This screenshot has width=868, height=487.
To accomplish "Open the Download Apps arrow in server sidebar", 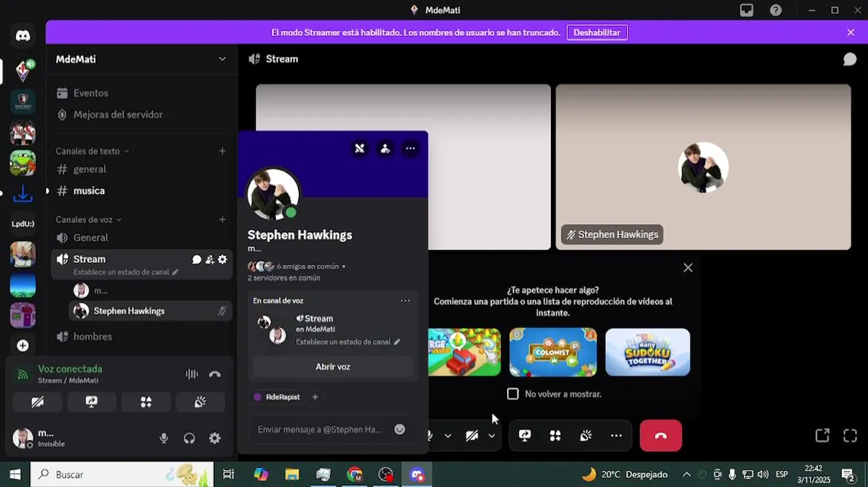I will coord(23,194).
